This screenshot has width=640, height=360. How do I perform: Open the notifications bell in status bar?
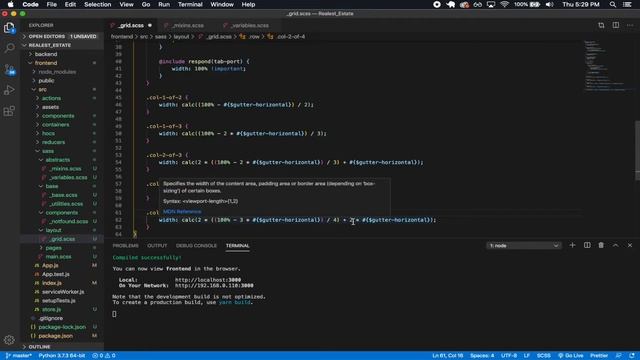pos(632,356)
